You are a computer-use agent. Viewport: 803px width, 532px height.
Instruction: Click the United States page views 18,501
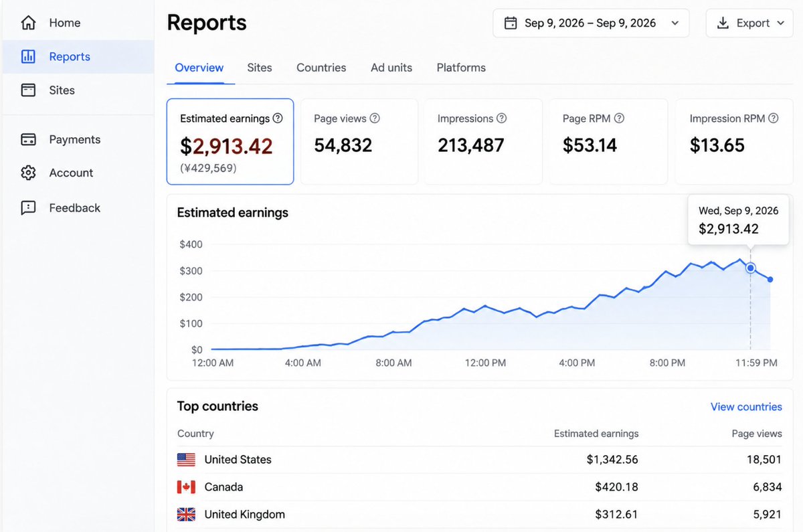point(764,460)
